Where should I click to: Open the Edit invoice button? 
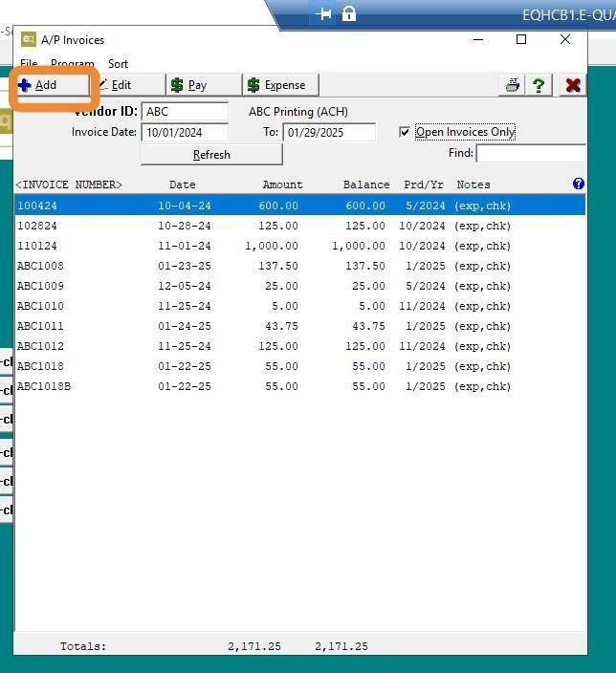pos(128,85)
